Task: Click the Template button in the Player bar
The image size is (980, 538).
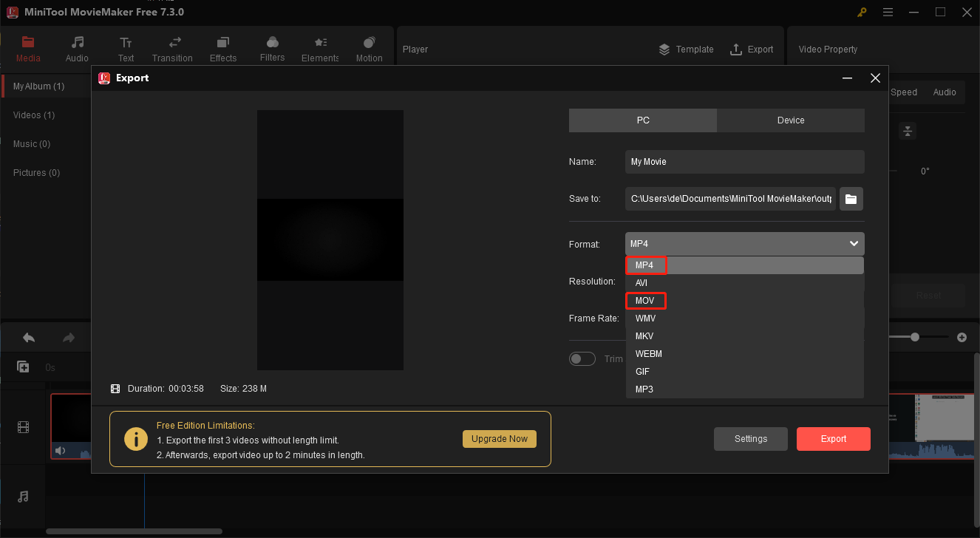Action: pyautogui.click(x=686, y=50)
